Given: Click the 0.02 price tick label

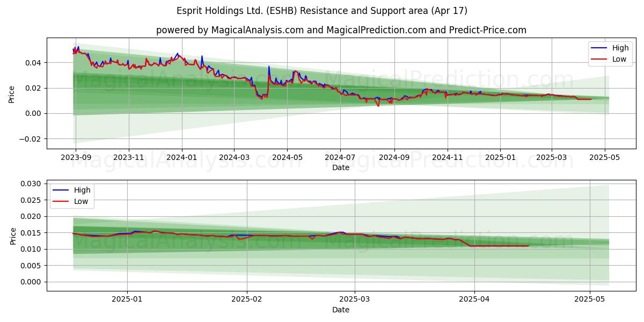Looking at the screenshot, I should coord(34,88).
